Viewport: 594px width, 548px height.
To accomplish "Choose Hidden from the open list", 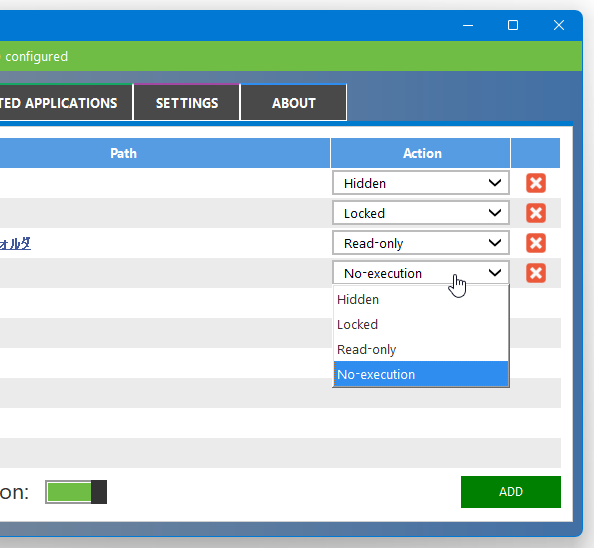I will click(420, 300).
